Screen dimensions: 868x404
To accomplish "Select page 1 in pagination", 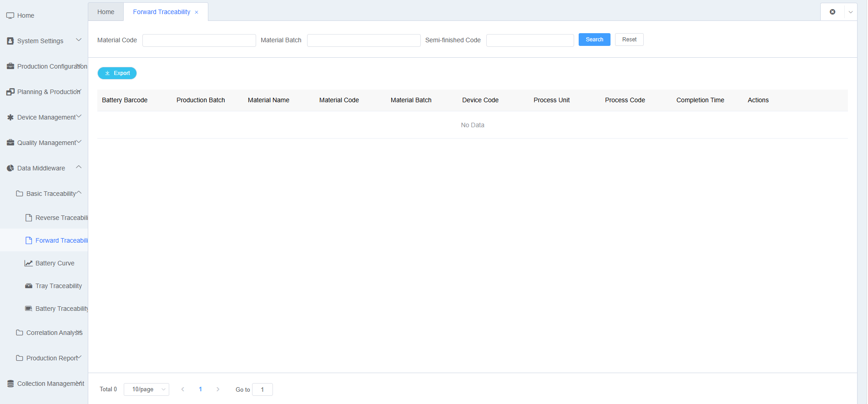I will coord(200,389).
